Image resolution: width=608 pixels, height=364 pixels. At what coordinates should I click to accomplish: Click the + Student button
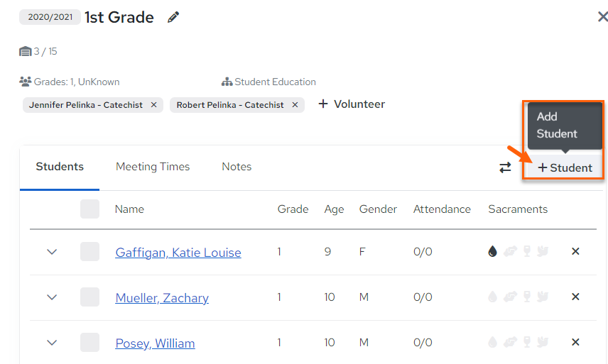pos(565,167)
